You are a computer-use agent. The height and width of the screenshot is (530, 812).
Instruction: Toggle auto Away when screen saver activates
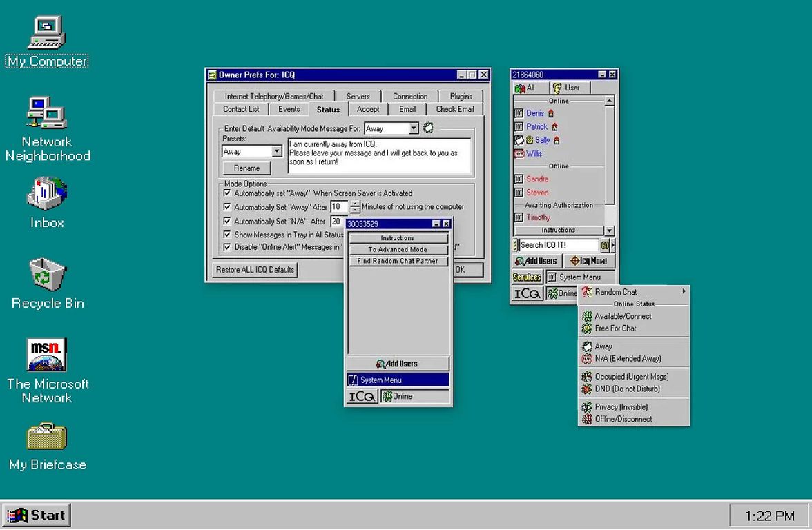point(227,193)
